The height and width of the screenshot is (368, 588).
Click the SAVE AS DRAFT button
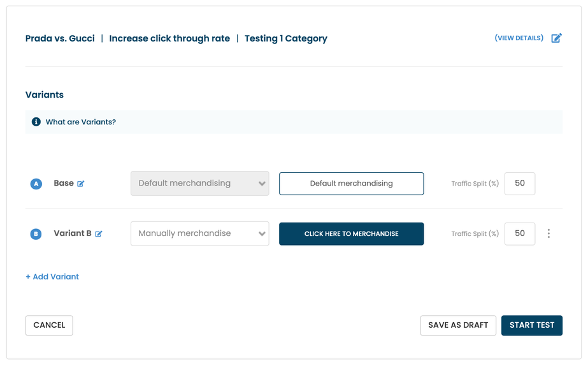click(458, 325)
